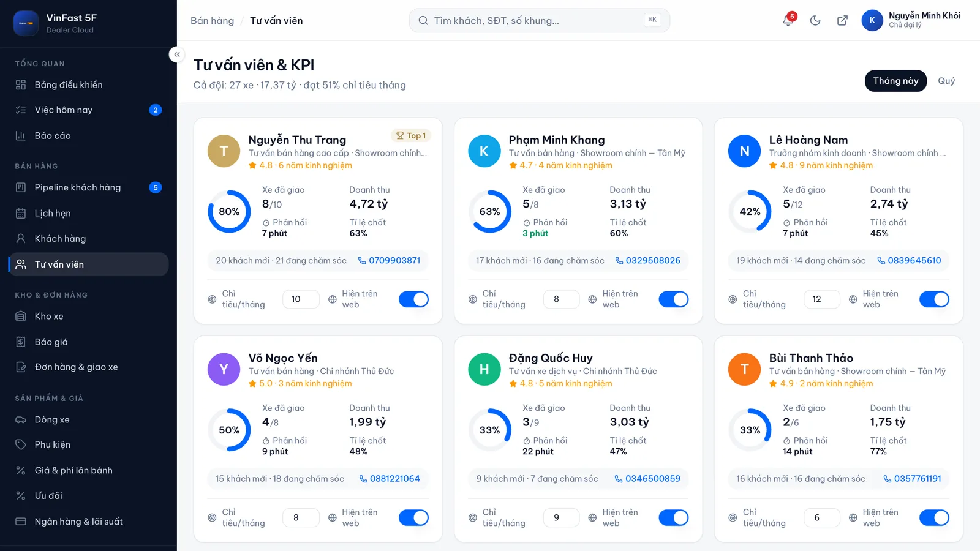Click the Dòng xe car icon
This screenshot has height=551, width=980.
click(x=21, y=419)
